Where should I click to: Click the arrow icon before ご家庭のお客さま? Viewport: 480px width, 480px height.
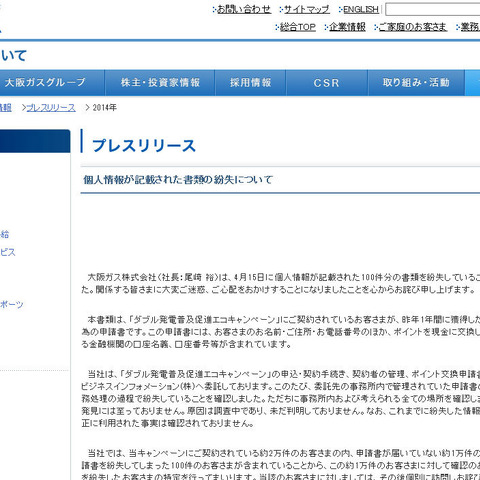376,28
